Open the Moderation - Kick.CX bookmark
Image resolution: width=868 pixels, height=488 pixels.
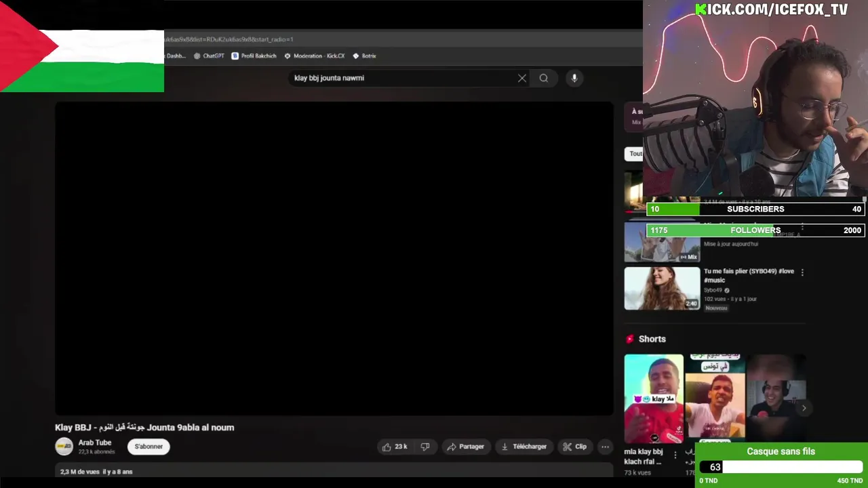[314, 56]
